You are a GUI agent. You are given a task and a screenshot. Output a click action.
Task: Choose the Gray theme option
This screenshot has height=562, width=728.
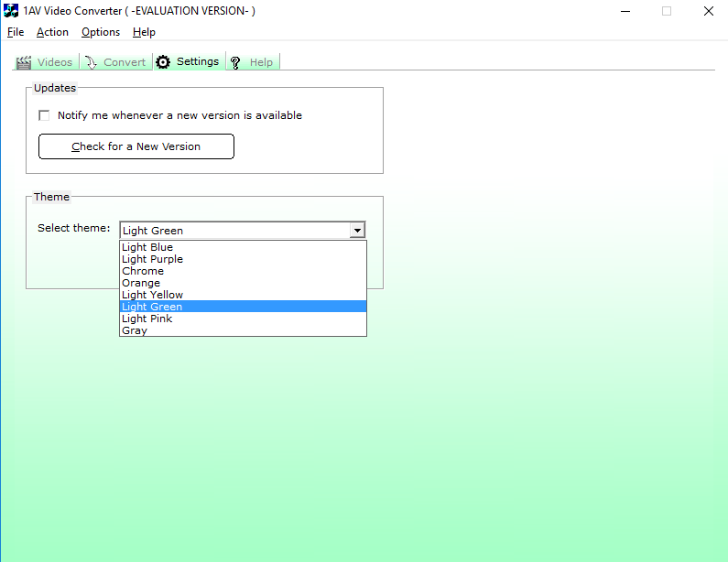click(243, 330)
